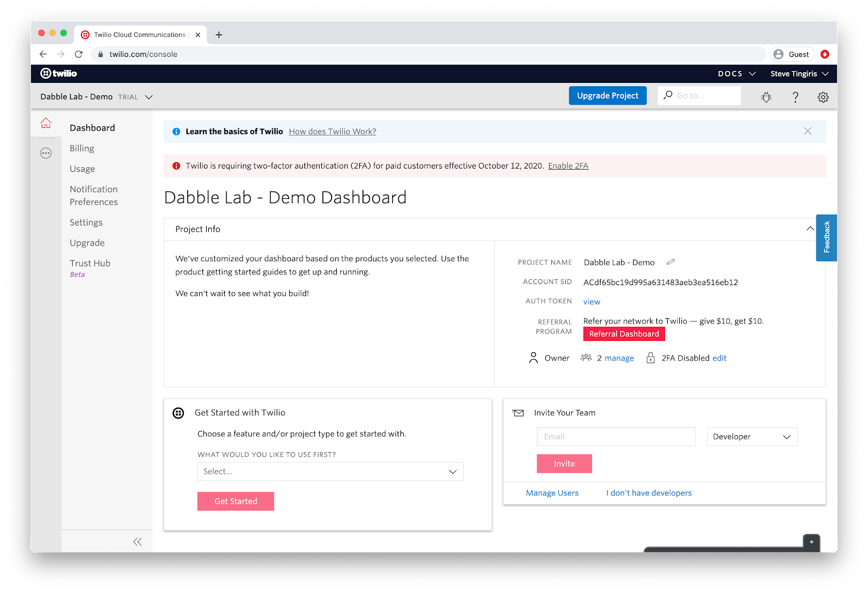This screenshot has width=868, height=593.
Task: Click the red 2FA warning icon
Action: point(176,166)
